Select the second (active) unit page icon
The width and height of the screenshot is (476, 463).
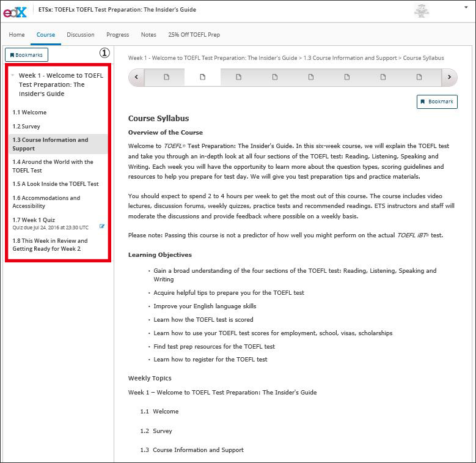[x=202, y=77]
